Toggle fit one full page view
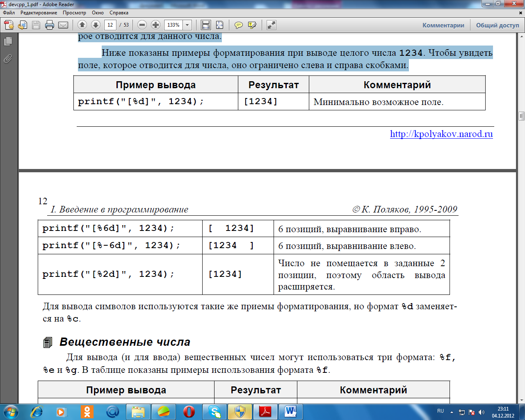 (220, 25)
